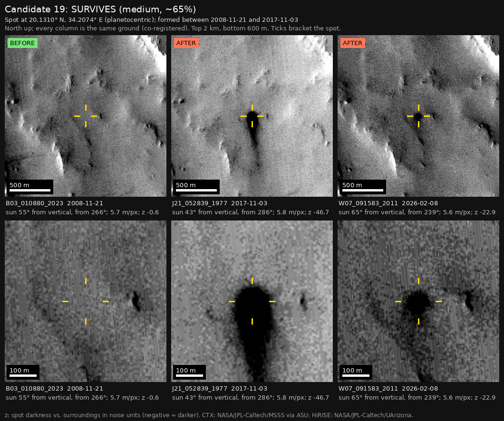The height and width of the screenshot is (421, 504).
Task: Click bottom metadata line ending 'z -22.9'
Action: [417, 398]
